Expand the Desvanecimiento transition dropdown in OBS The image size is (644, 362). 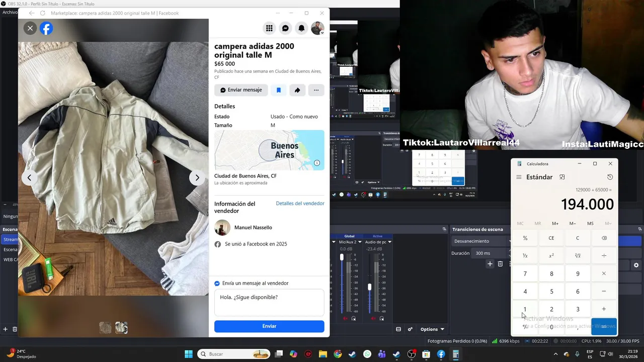click(481, 241)
